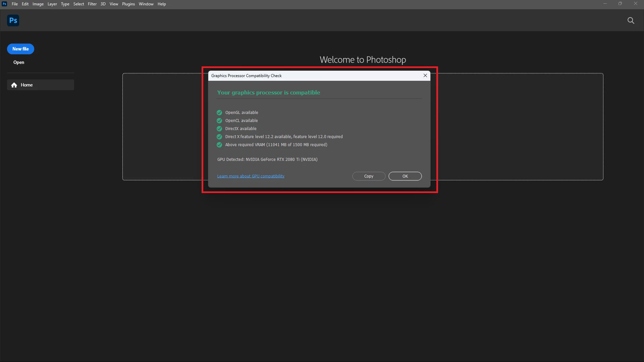Restore down the Photoshop window
This screenshot has height=362, width=644.
click(620, 4)
